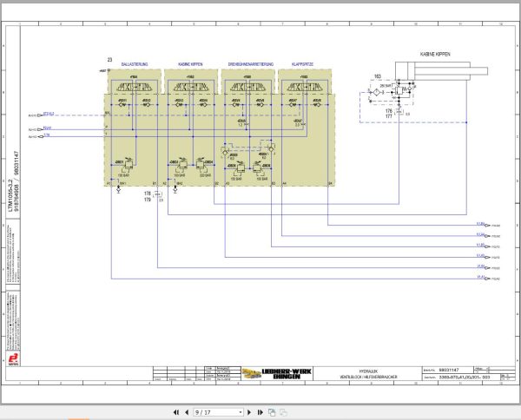The width and height of the screenshot is (521, 420).
Task: Click item number 163 near the cylinder
Action: (378, 76)
